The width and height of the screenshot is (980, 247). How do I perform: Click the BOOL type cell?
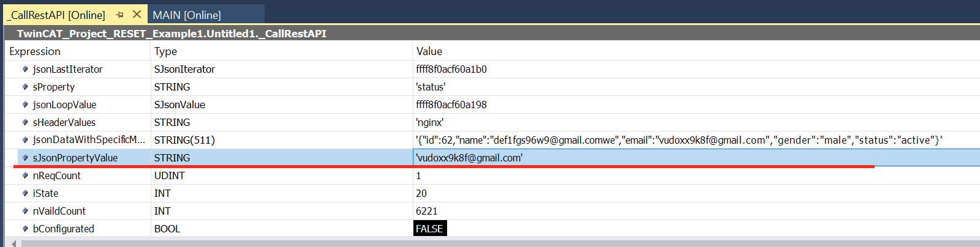[167, 229]
